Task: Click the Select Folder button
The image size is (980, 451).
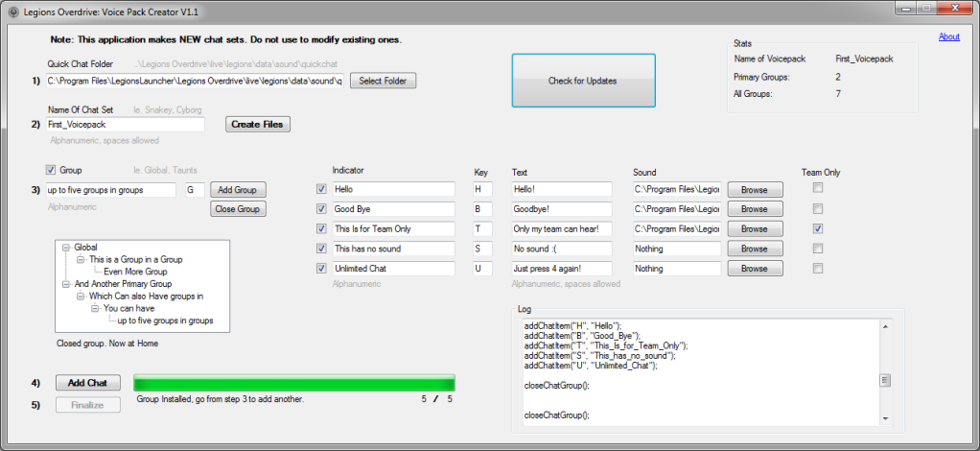Action: click(x=383, y=81)
